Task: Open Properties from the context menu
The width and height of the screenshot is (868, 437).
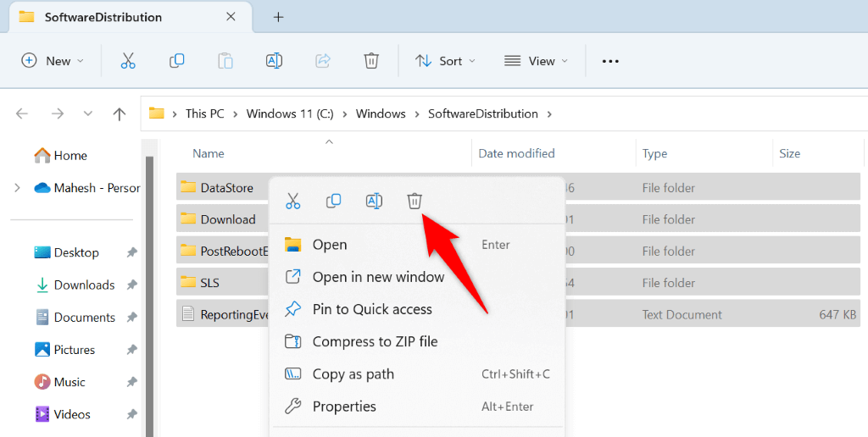Action: (x=344, y=407)
